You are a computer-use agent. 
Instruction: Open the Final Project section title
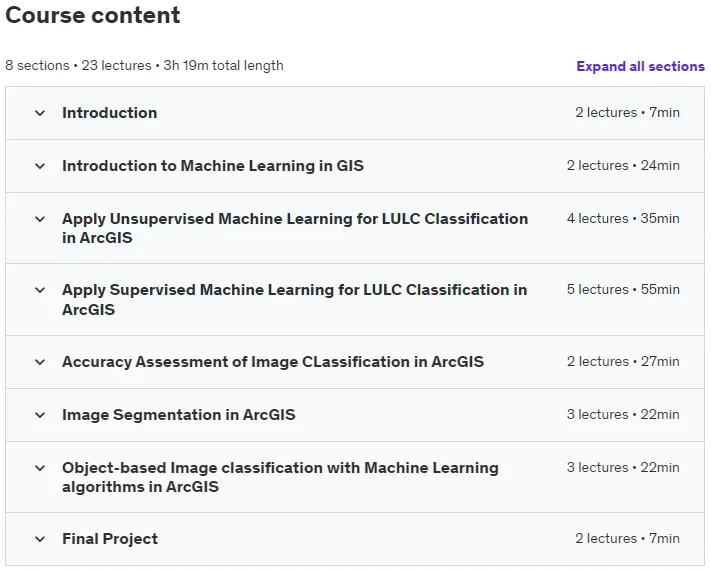pos(110,539)
